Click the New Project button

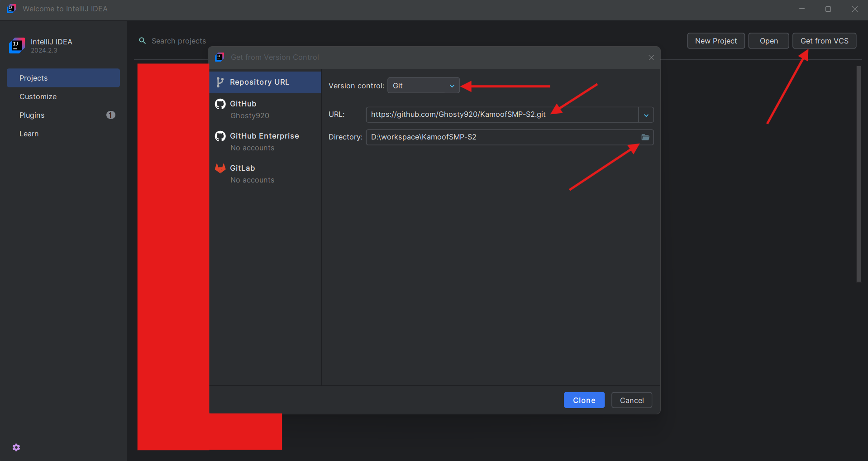click(716, 41)
